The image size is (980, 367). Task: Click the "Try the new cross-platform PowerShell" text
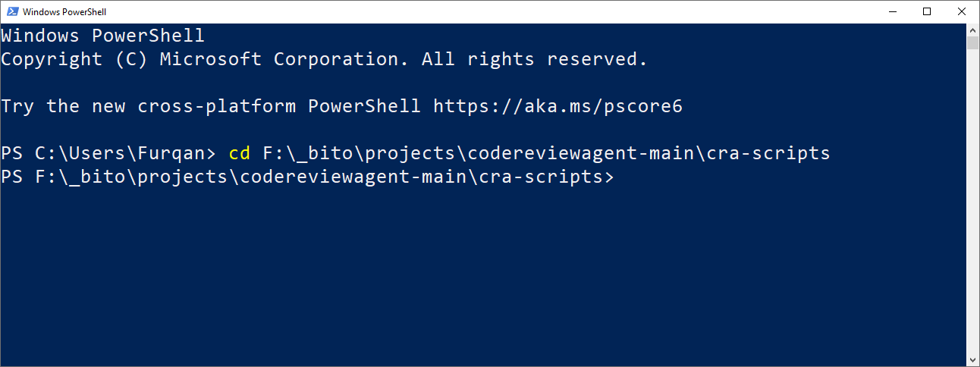coord(211,106)
